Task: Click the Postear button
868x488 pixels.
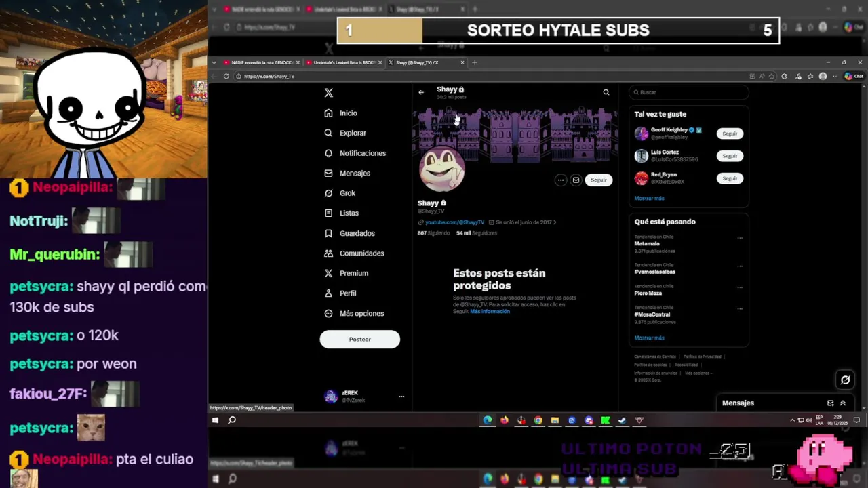Action: click(x=360, y=339)
